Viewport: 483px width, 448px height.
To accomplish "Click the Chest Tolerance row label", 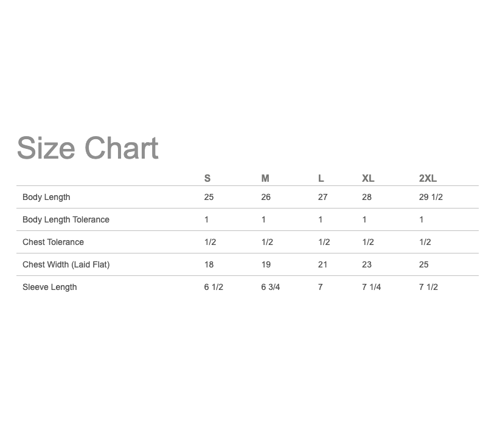I will click(53, 242).
